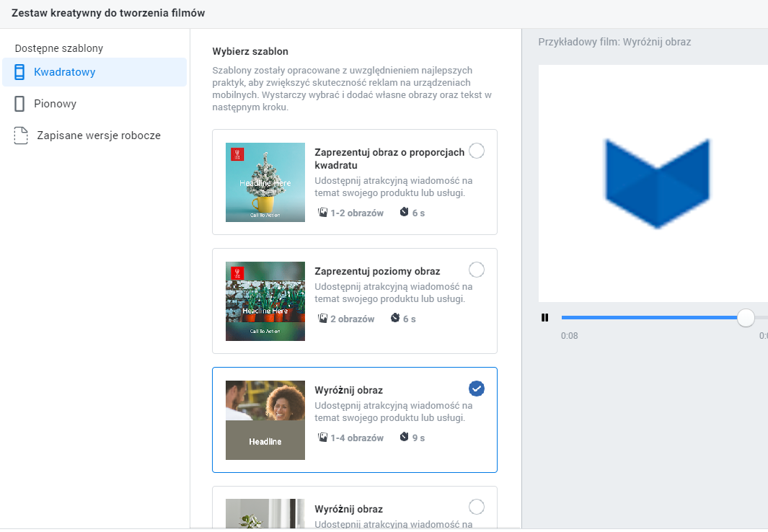This screenshot has height=532, width=768.
Task: Click timer icon beside 9 s
Action: 404,437
